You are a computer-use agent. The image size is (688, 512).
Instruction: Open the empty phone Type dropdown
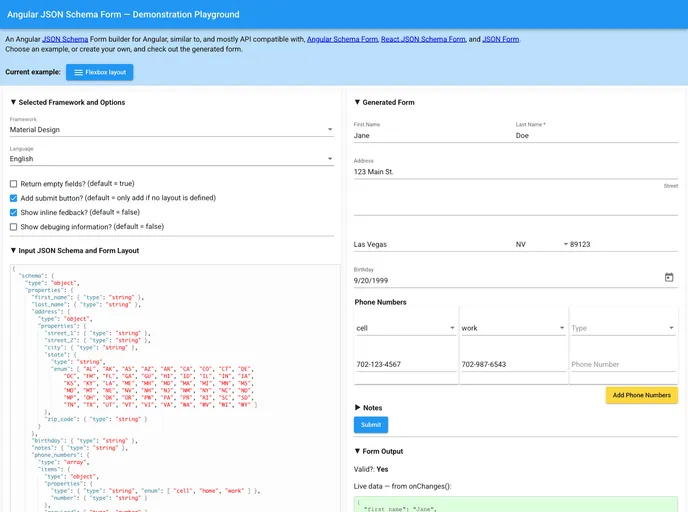623,328
